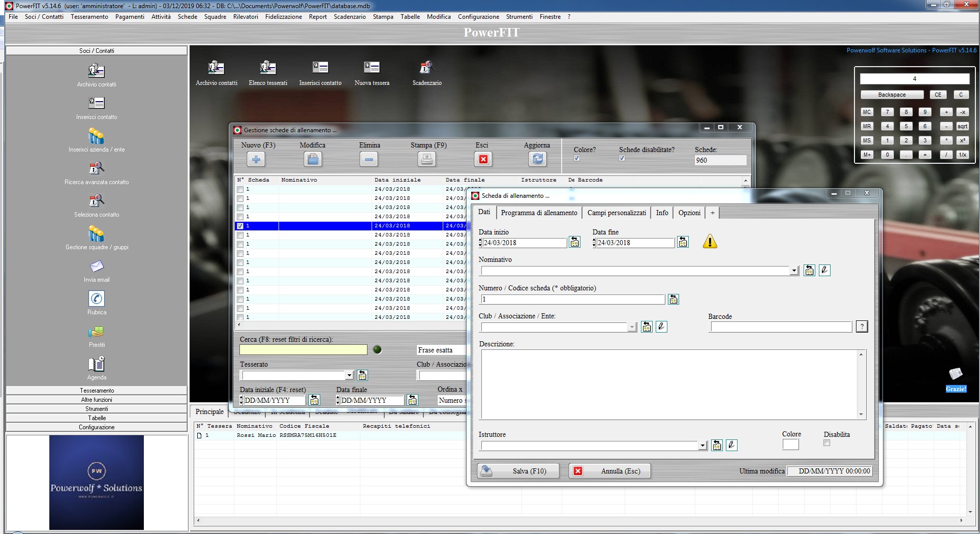
Task: Click Nuova tessera toolbar icon
Action: point(372,67)
